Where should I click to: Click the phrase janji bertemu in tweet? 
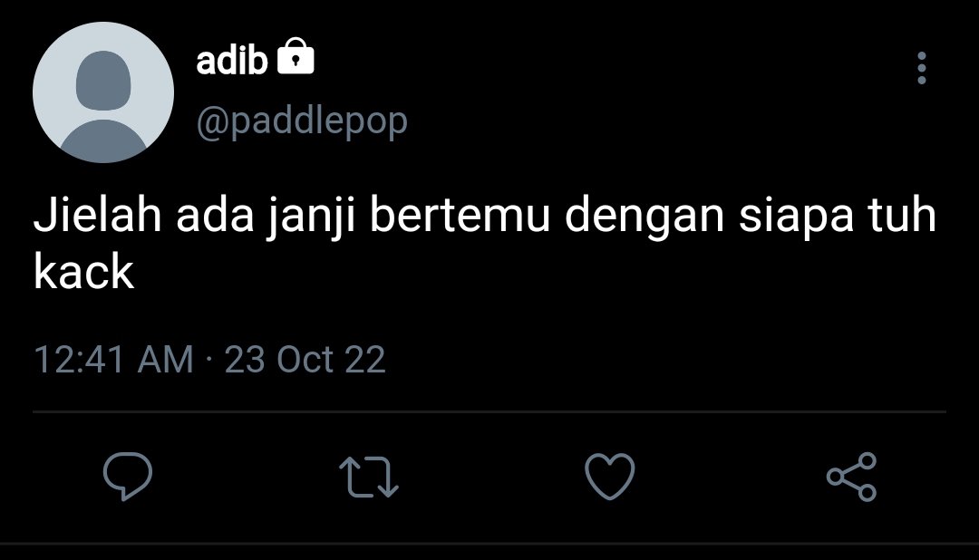coord(408,217)
